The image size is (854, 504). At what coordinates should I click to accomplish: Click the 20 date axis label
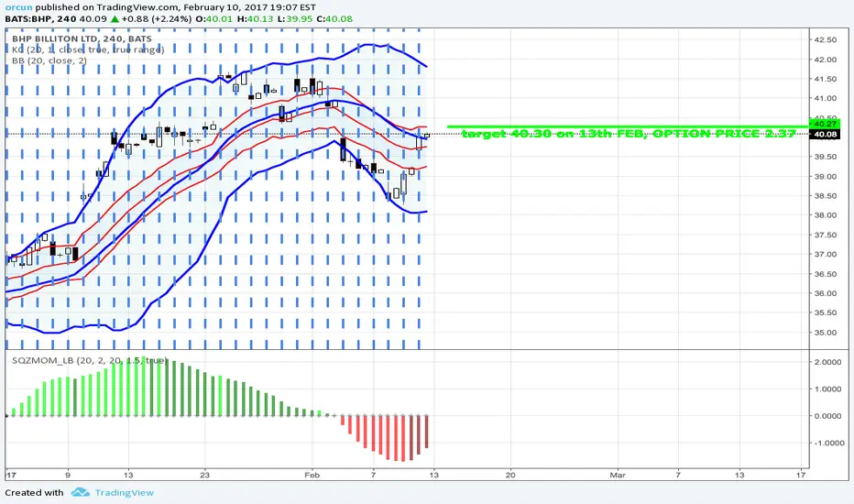pos(510,475)
